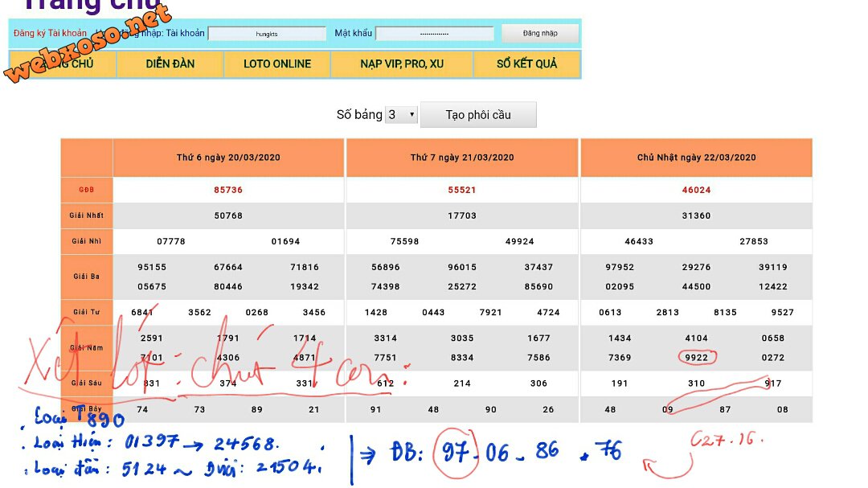Focus the Mật khẩu password field
This screenshot has height=488, width=868.
click(x=435, y=34)
